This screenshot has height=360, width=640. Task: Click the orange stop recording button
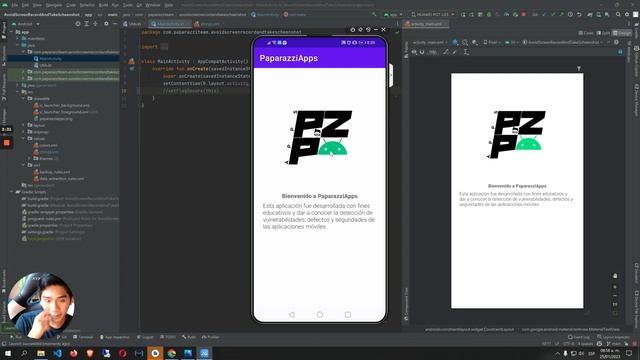pos(7,143)
